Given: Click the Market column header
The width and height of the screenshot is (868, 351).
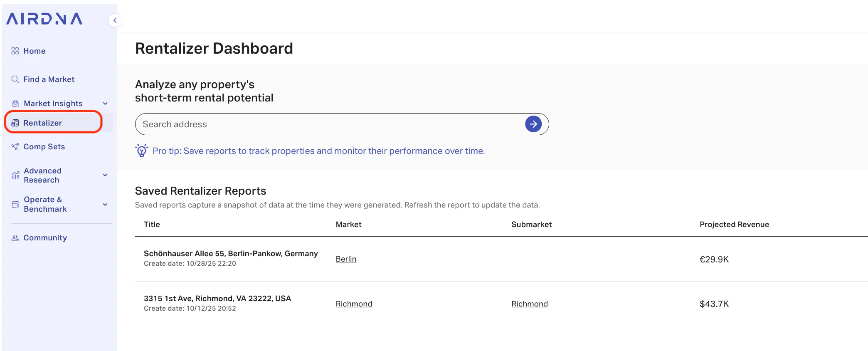Looking at the screenshot, I should pos(348,224).
